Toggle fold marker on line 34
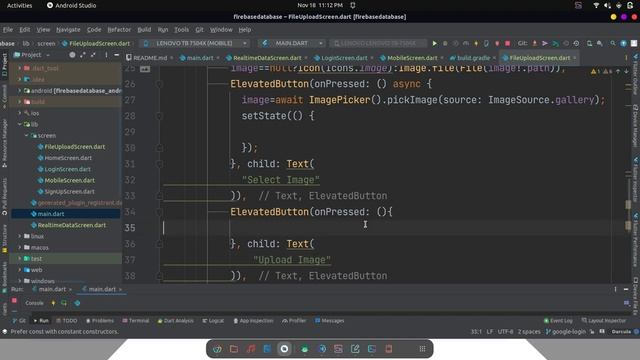640x360 pixels. pos(160,212)
